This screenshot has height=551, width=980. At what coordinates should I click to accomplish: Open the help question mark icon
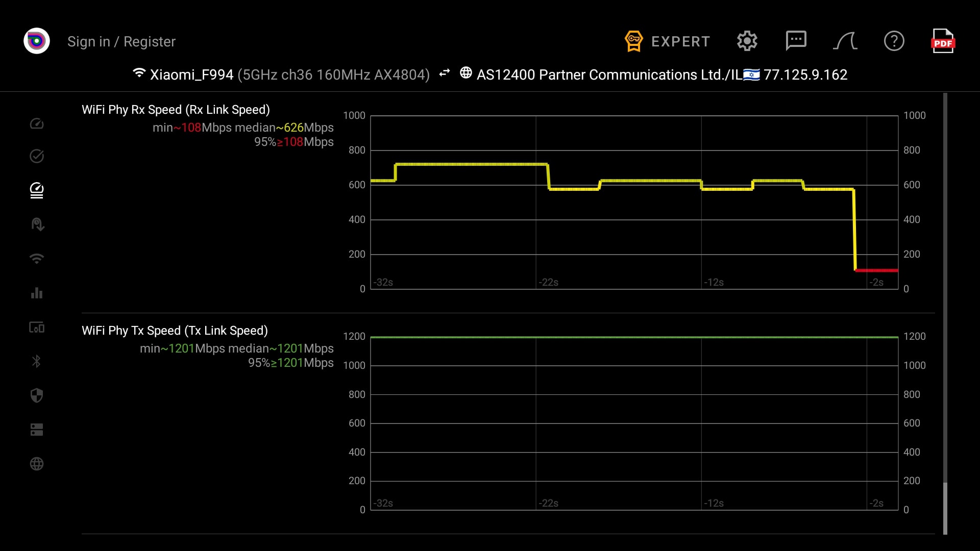[x=894, y=41]
